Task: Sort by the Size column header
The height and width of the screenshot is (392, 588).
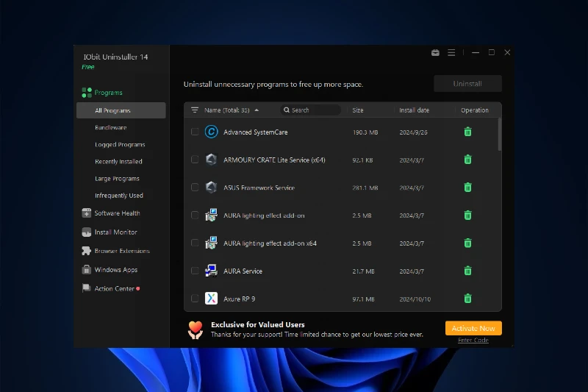Action: [x=358, y=110]
